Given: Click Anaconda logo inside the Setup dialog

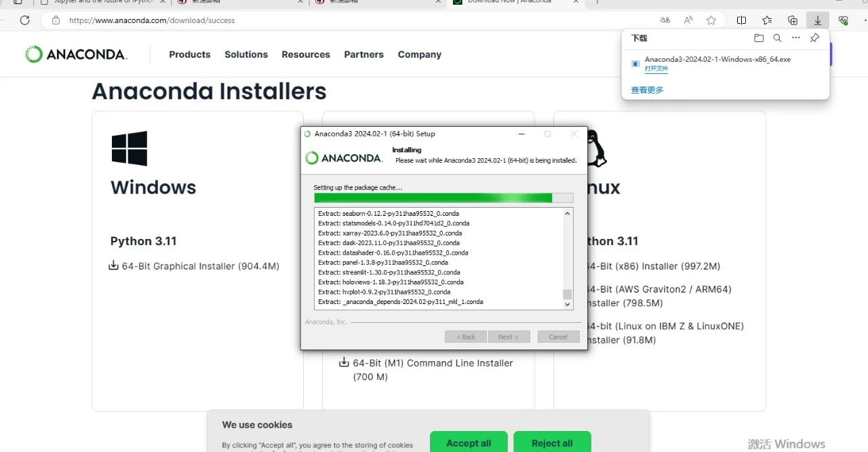Looking at the screenshot, I should [344, 158].
